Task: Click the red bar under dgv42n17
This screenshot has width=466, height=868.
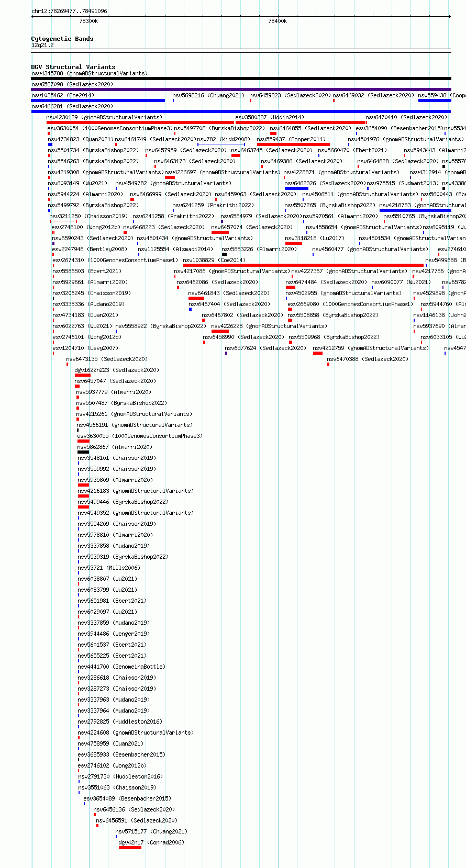Action: [x=130, y=848]
